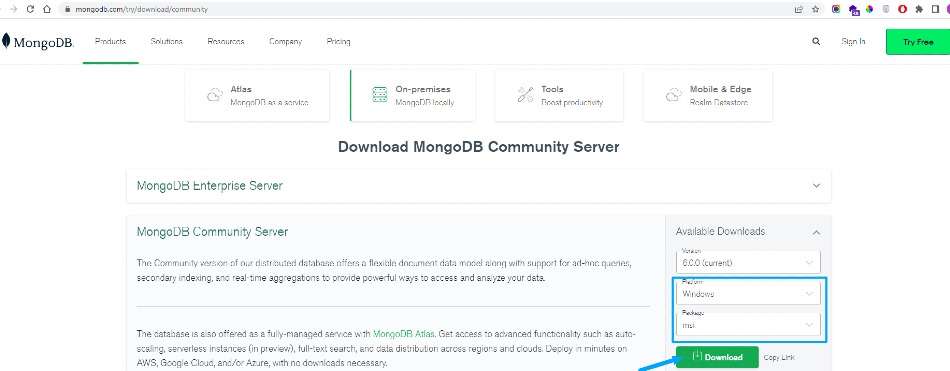Click the padlock site info icon
Image resolution: width=950 pixels, height=371 pixels.
pos(67,10)
